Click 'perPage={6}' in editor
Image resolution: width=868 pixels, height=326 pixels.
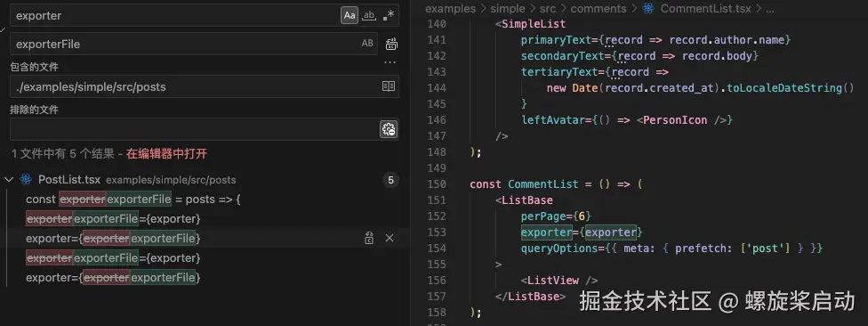(557, 216)
